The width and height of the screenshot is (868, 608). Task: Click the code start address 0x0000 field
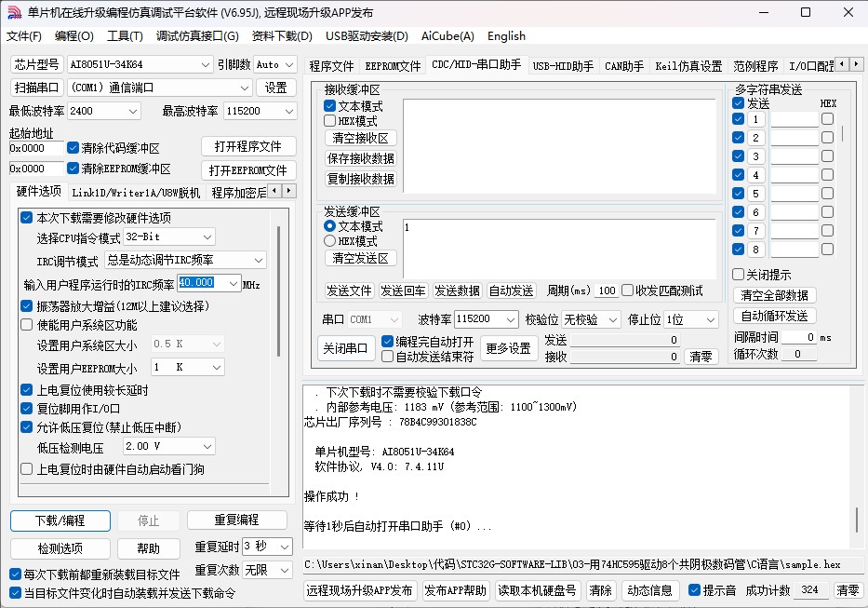[36, 149]
